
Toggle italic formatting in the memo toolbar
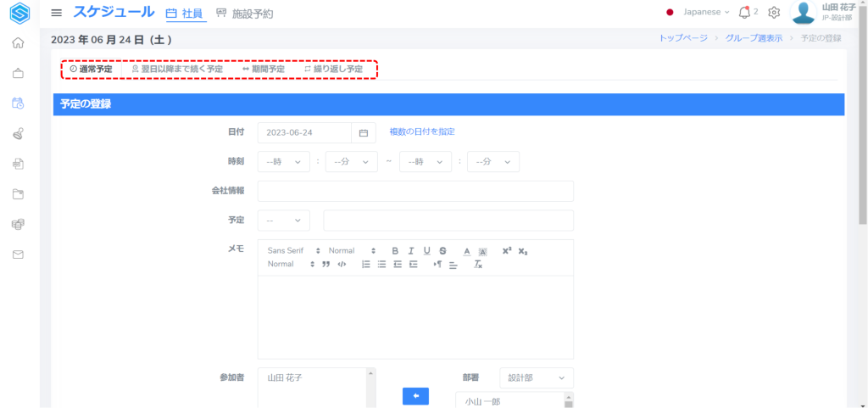pyautogui.click(x=411, y=251)
